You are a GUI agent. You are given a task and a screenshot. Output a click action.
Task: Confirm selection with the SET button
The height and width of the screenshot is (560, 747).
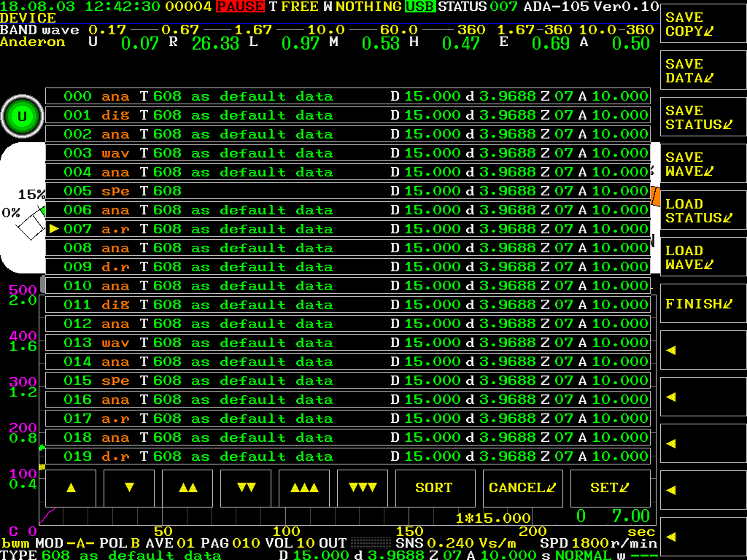click(611, 488)
